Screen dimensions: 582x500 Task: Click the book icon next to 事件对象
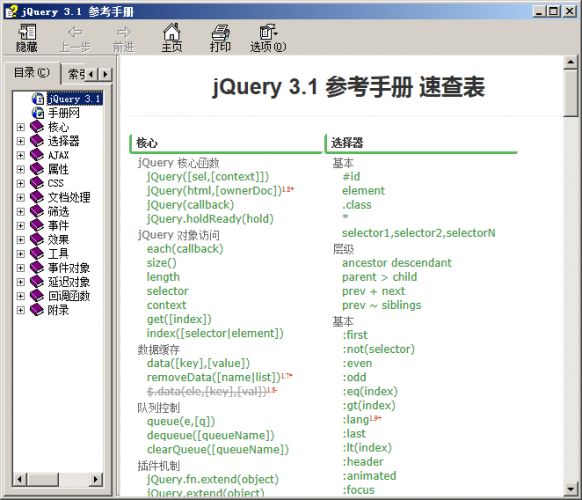point(37,268)
